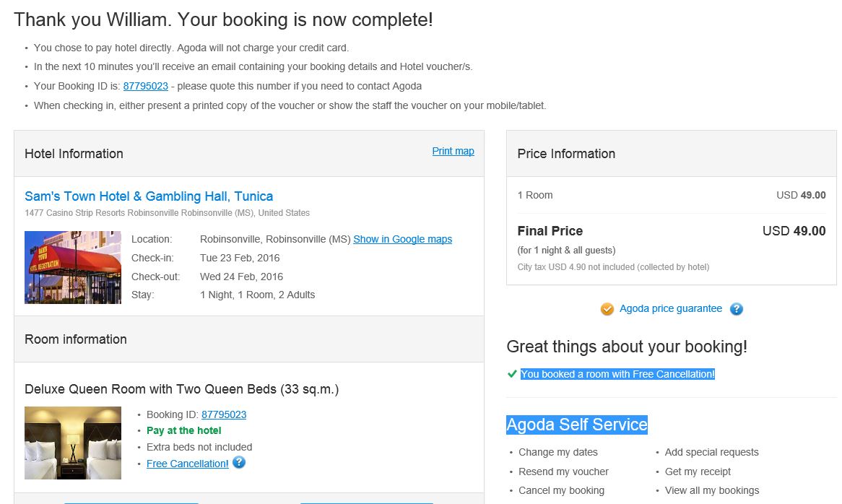This screenshot has width=842, height=504.
Task: Open Sam's Town Hotel & Gambling Hall link
Action: pyautogui.click(x=149, y=196)
